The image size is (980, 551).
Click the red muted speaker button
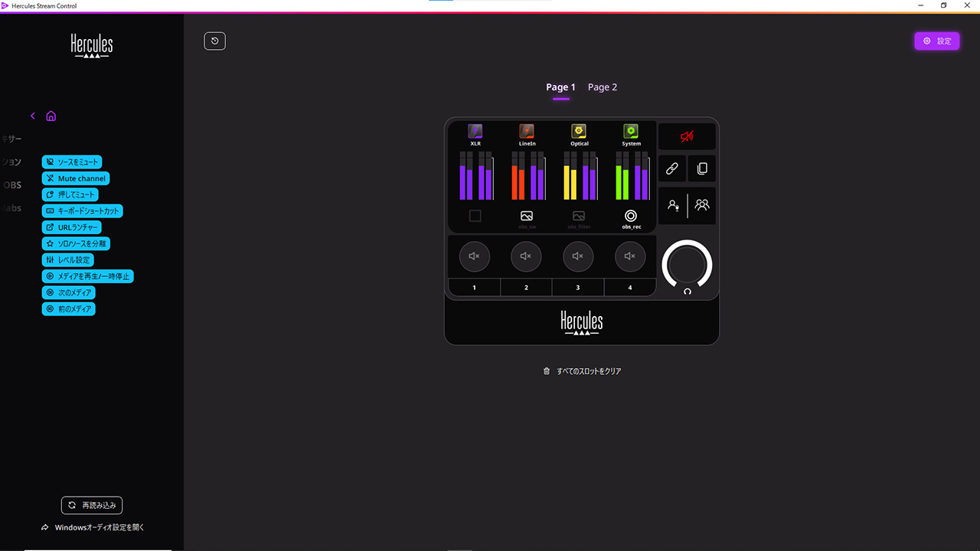[x=687, y=136]
